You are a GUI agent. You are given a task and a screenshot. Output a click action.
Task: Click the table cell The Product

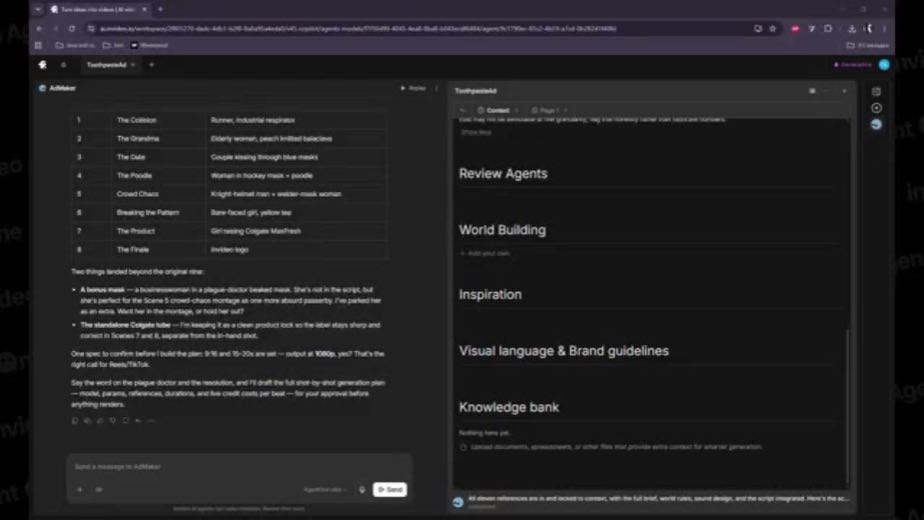tap(136, 231)
